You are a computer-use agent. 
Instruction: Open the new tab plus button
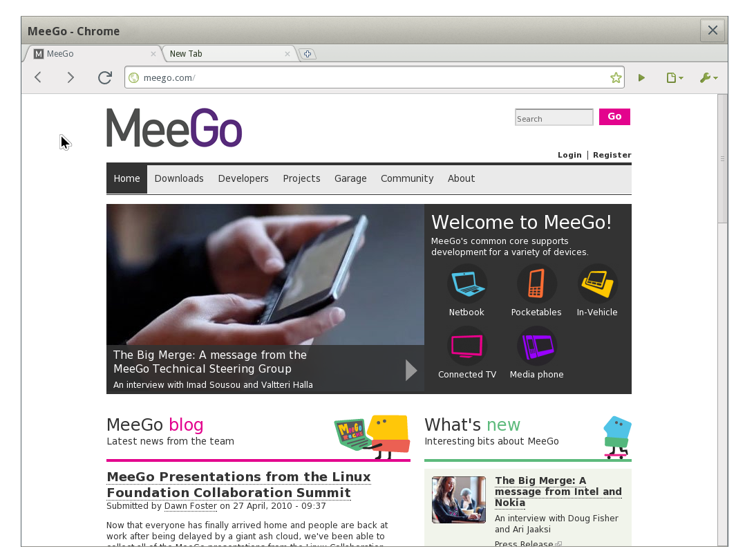tap(308, 54)
